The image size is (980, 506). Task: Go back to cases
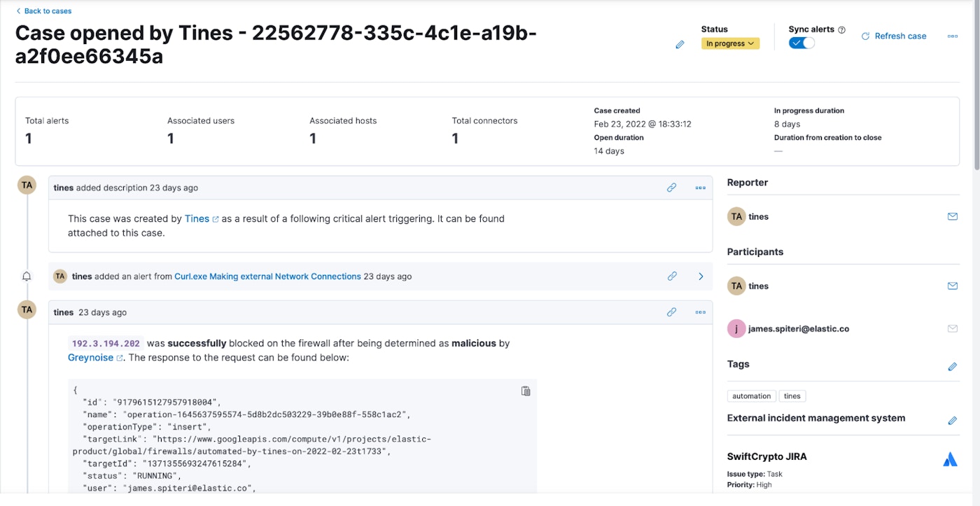click(44, 11)
